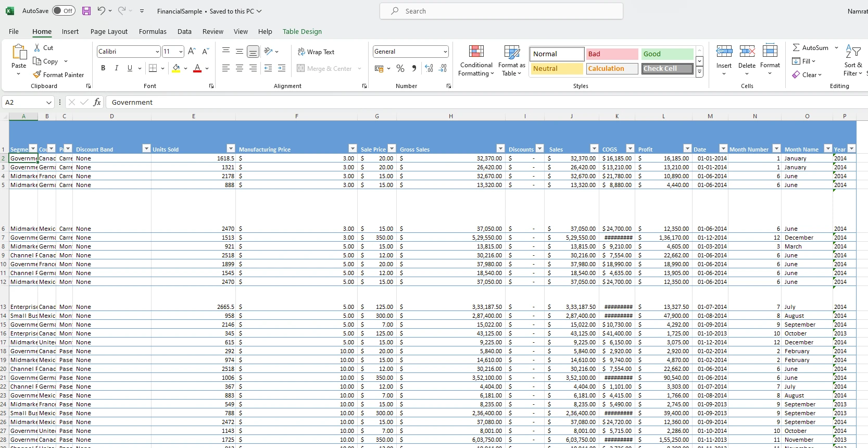Apply Conditional Formatting to cells

pos(476,61)
